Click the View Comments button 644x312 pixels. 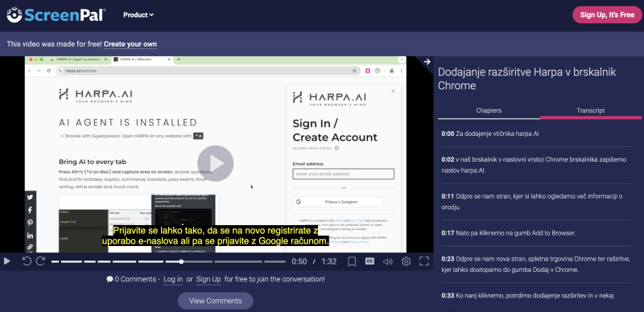(215, 301)
